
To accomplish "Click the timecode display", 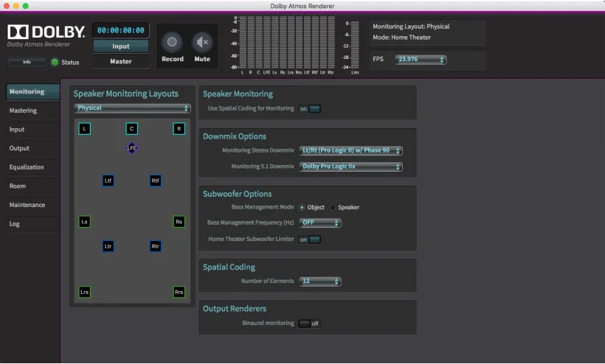I will coord(121,30).
